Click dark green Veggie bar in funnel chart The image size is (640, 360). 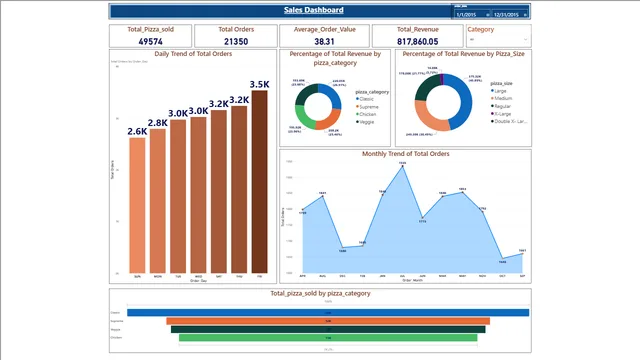pos(328,329)
